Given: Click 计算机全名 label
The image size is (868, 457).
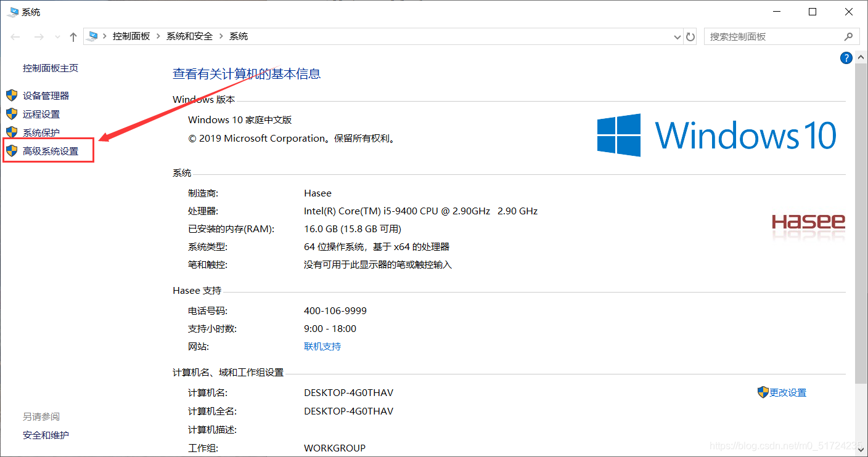Looking at the screenshot, I should click(212, 411).
